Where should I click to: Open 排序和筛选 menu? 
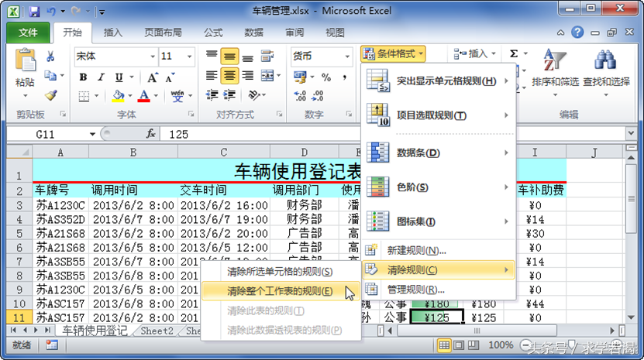[555, 73]
